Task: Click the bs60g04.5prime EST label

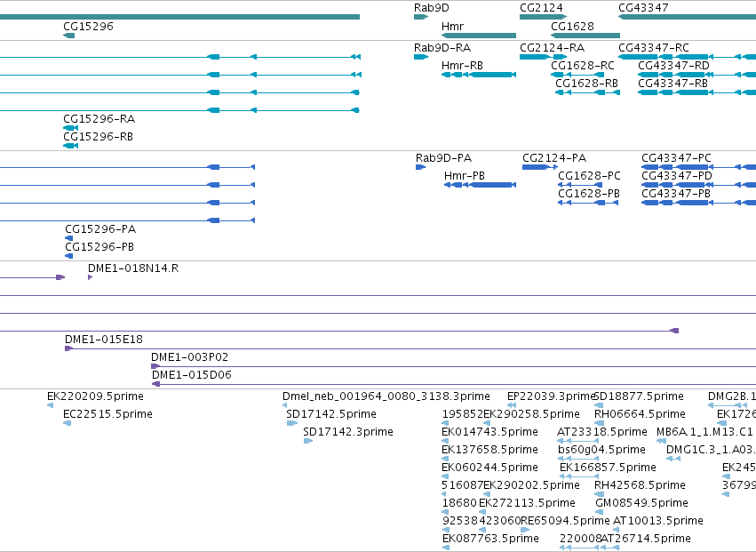Action: [x=601, y=450]
